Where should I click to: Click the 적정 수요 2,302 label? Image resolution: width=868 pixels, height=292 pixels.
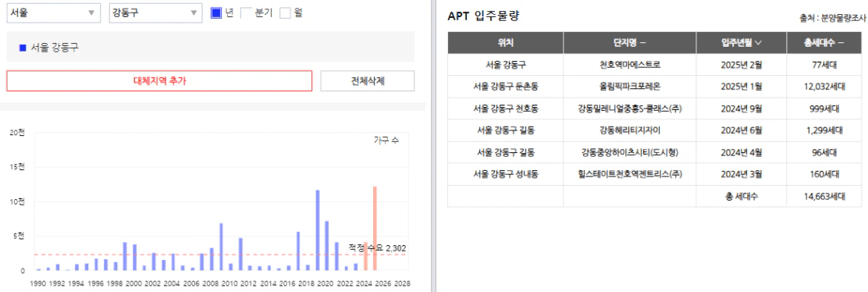[x=377, y=247]
